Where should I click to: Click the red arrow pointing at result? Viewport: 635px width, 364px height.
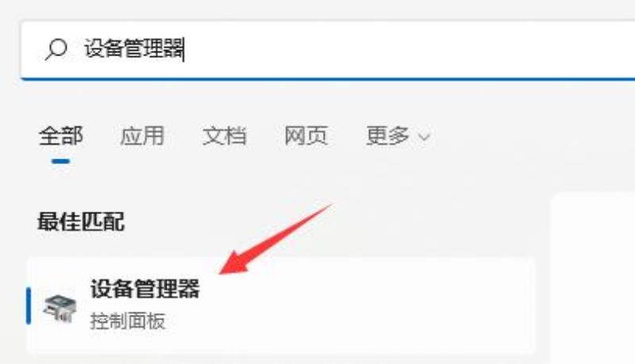click(x=275, y=239)
